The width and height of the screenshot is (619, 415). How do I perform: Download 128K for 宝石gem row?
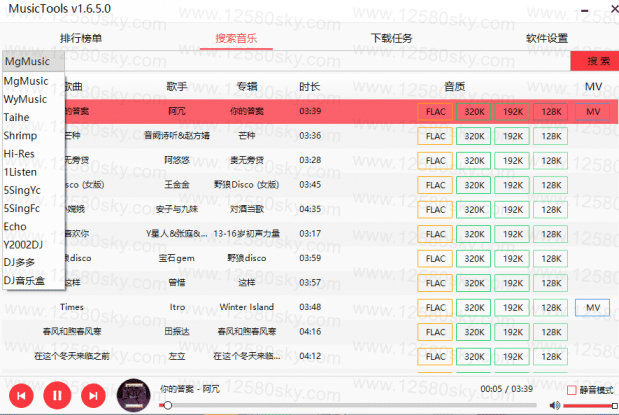tap(551, 259)
